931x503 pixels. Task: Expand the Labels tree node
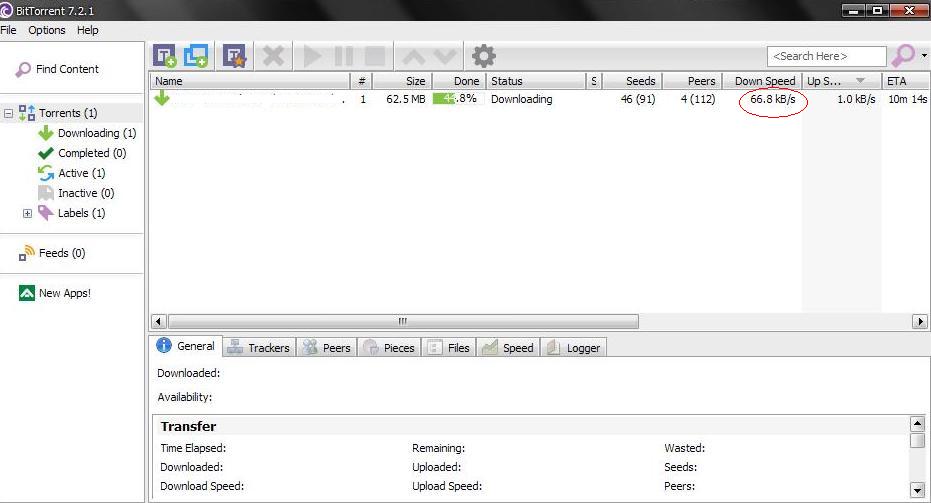[x=27, y=213]
